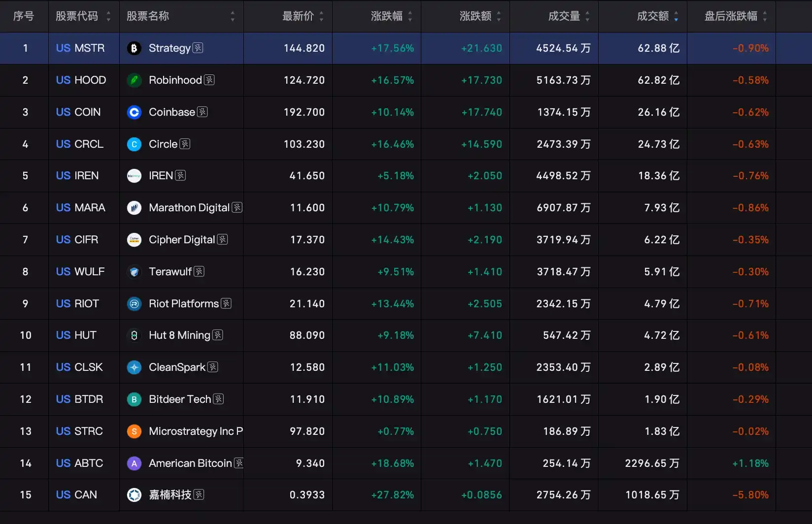
Task: Open the US WULF ticker code
Action: tap(80, 272)
